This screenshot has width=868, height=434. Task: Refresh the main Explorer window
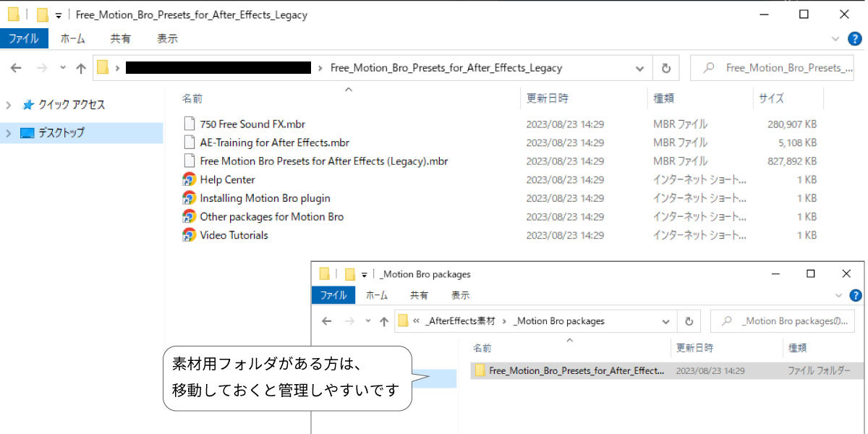tap(665, 68)
